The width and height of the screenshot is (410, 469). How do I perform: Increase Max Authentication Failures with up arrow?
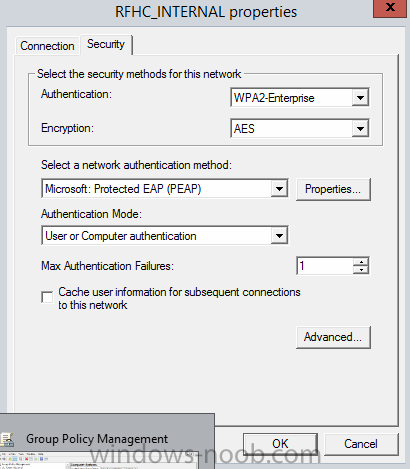tap(361, 262)
